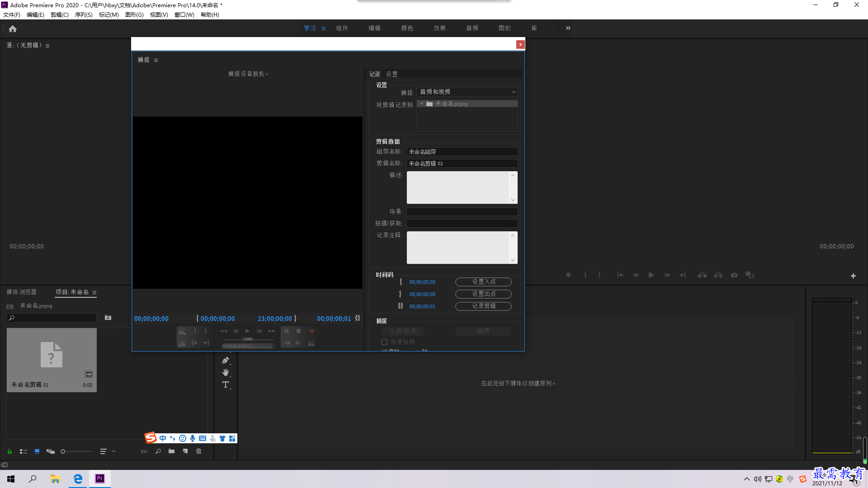Click Play in Source monitor transport
The image size is (868, 488).
(651, 275)
